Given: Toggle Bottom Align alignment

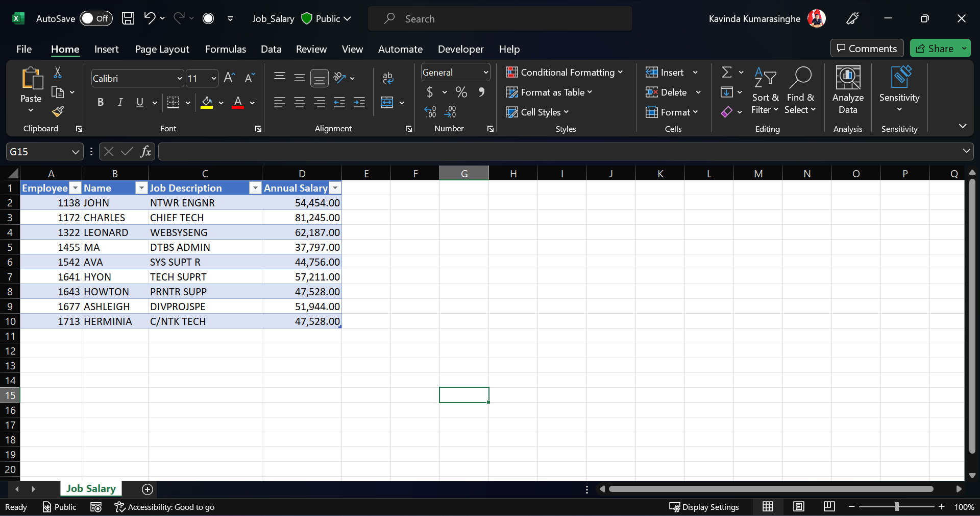Looking at the screenshot, I should (x=320, y=78).
